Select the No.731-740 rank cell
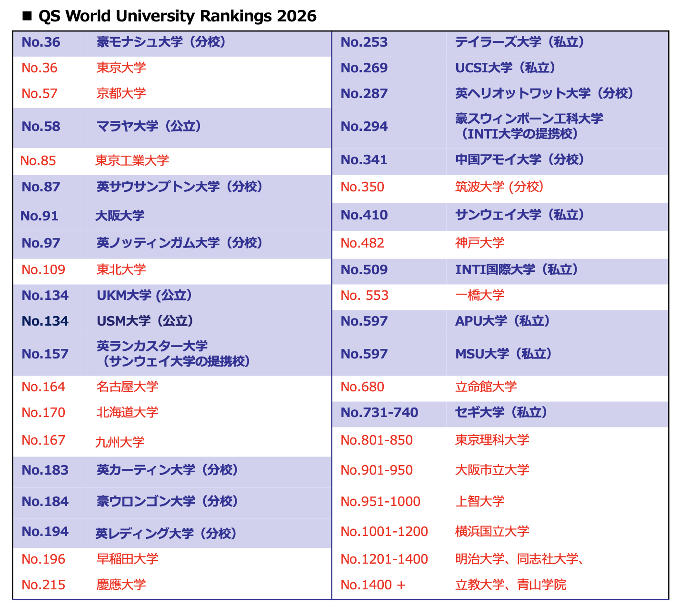679x616 pixels. tap(379, 412)
